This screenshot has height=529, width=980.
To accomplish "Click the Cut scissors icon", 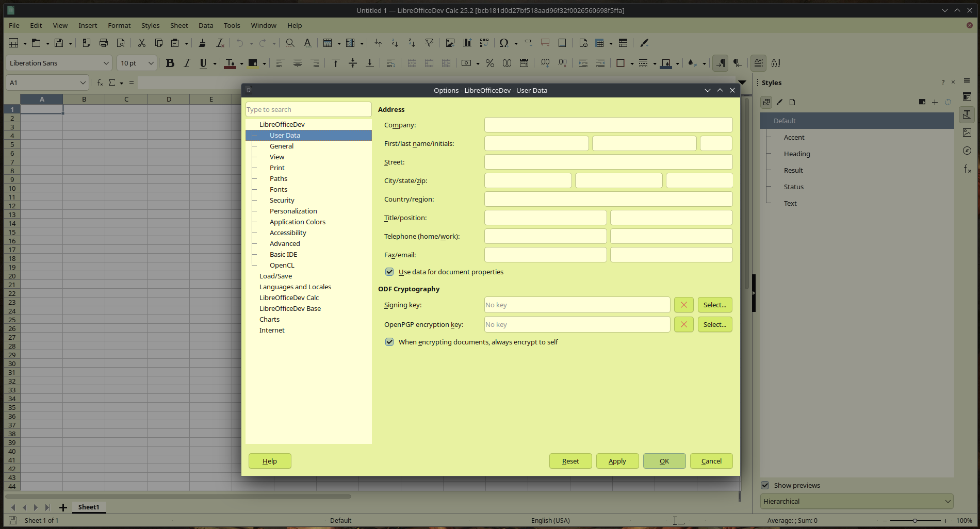I will tap(141, 43).
